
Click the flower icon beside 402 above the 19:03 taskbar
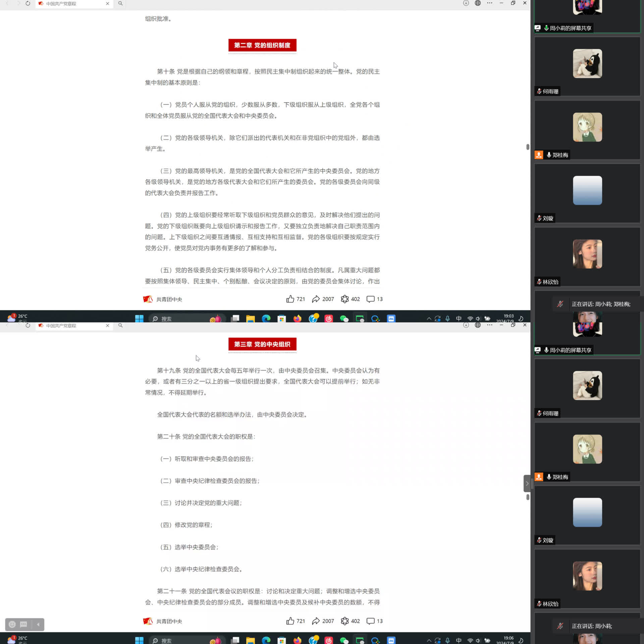pos(344,299)
